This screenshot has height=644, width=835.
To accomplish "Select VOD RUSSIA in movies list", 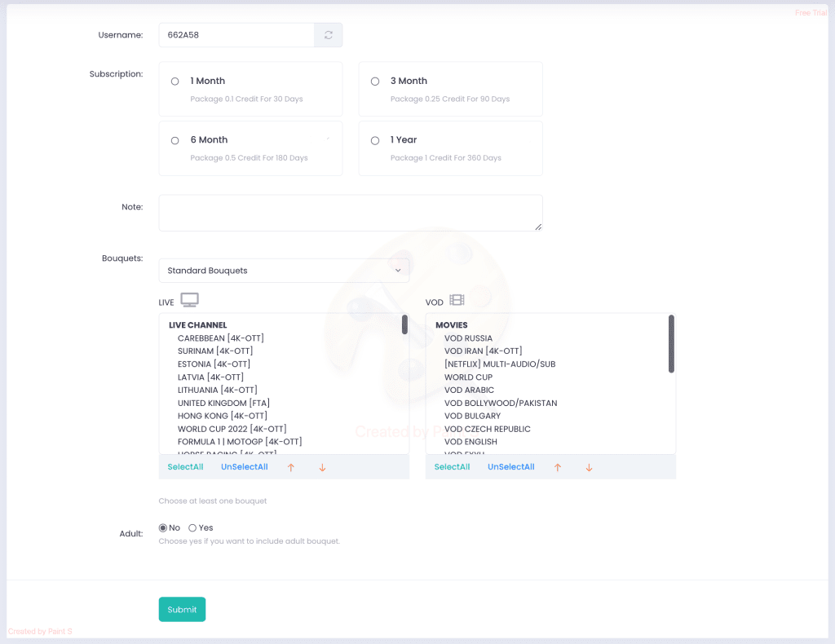I will click(468, 338).
